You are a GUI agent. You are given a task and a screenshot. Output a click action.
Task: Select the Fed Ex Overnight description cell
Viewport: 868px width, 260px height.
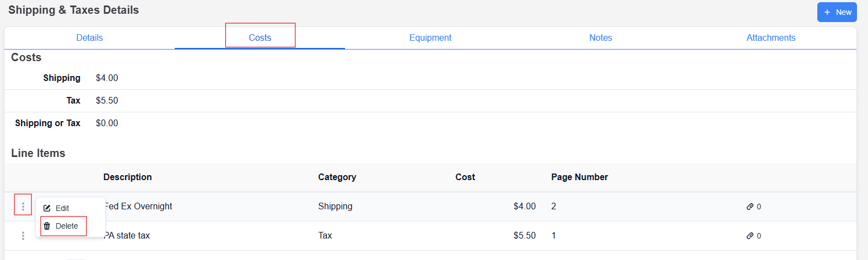click(x=138, y=206)
